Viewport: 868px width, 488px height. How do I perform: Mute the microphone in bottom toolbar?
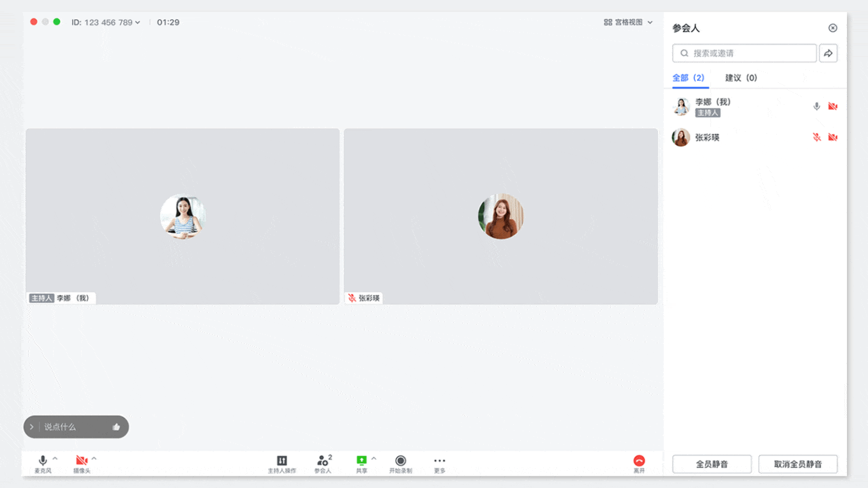[x=43, y=461]
